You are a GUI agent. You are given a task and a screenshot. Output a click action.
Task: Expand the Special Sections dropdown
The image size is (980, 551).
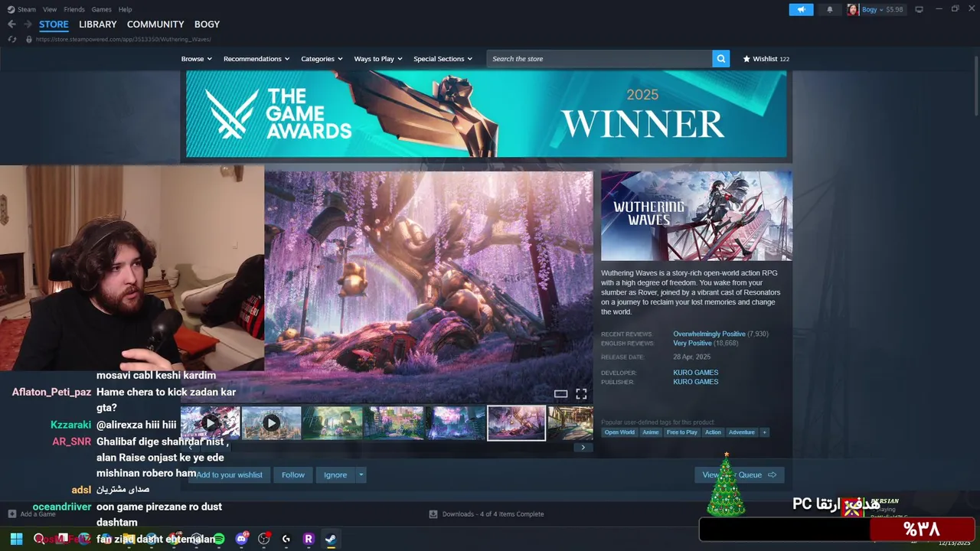coord(443,59)
